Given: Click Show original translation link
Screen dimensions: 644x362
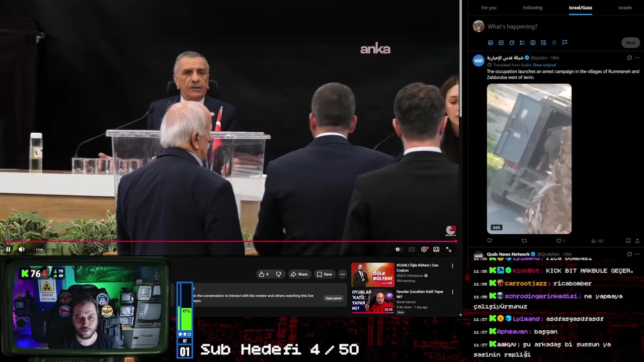Looking at the screenshot, I should [x=544, y=65].
